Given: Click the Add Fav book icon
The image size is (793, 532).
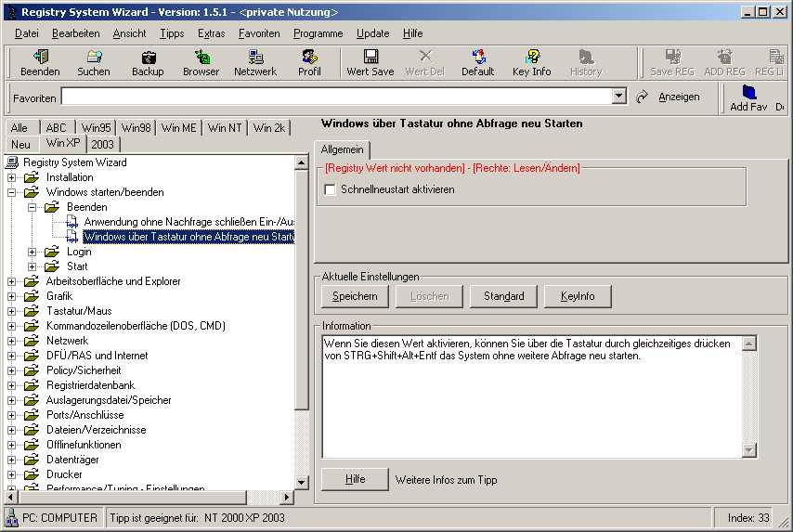Looking at the screenshot, I should point(749,92).
